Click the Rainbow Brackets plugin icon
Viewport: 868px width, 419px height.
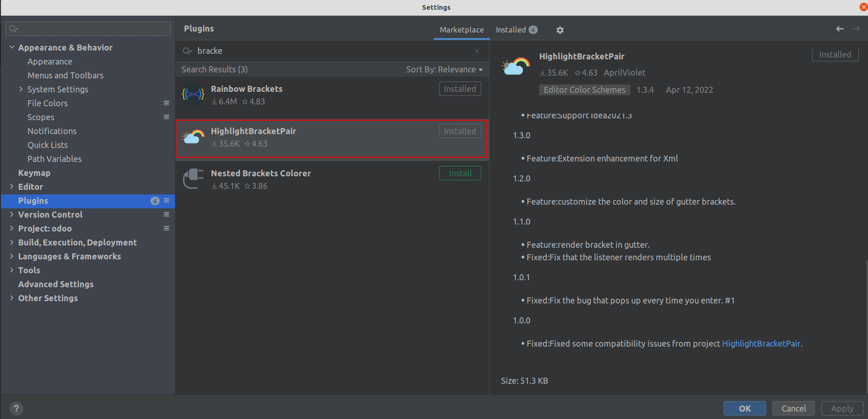[x=193, y=94]
